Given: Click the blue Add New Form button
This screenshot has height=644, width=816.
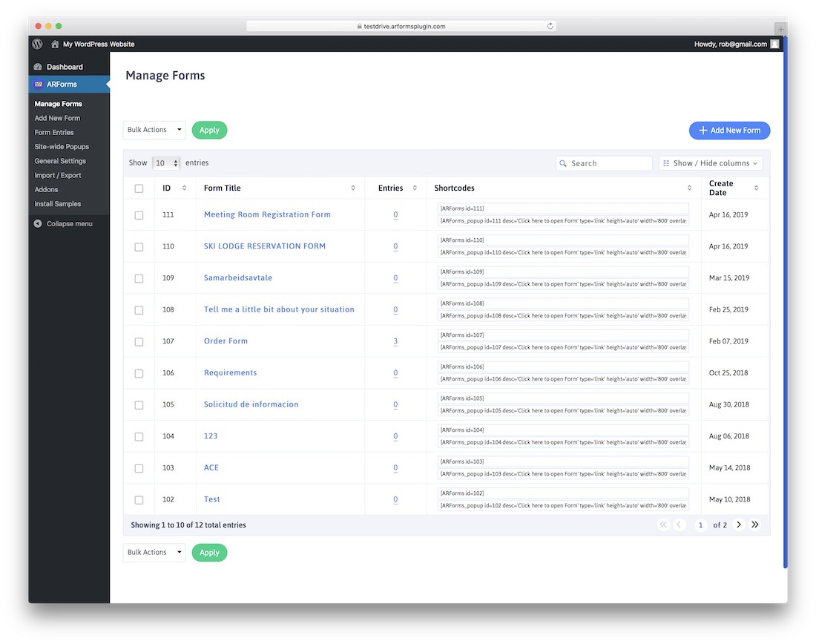Looking at the screenshot, I should 730,130.
